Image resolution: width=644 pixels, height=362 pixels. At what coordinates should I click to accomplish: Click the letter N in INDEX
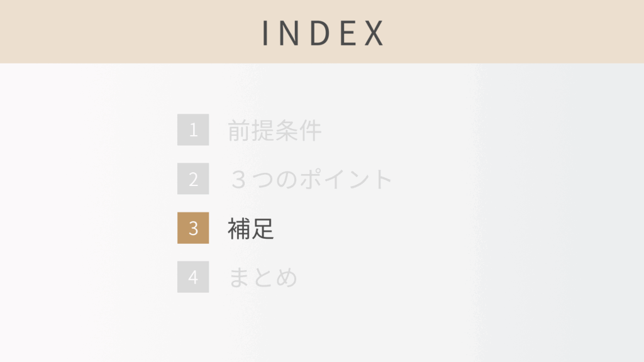click(x=291, y=33)
